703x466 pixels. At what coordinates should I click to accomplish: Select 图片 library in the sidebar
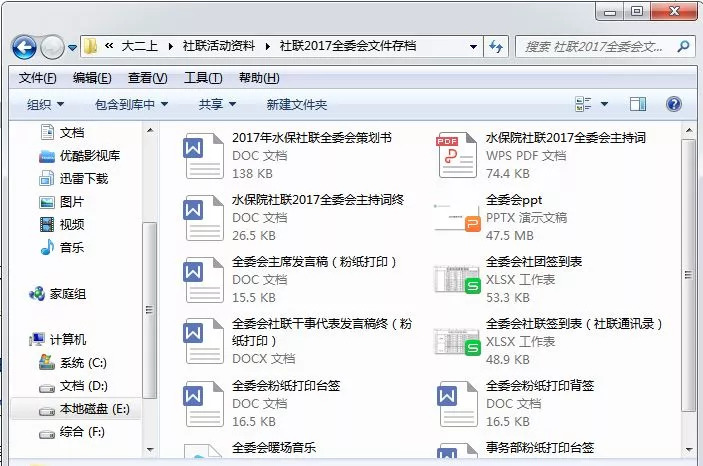pos(61,202)
